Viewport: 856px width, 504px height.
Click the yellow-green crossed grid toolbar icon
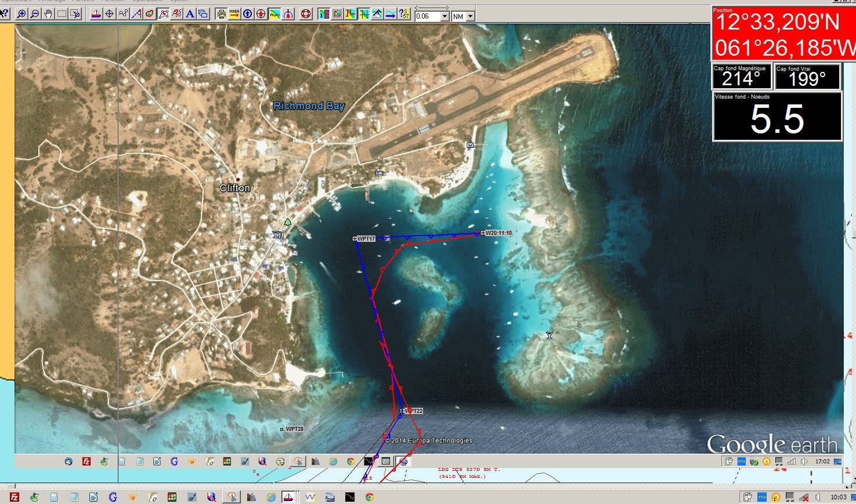tap(363, 14)
